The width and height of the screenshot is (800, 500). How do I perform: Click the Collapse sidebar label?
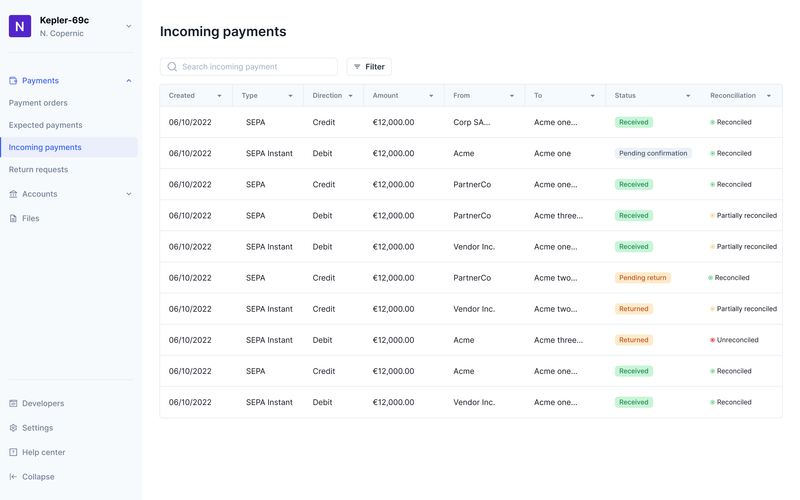38,477
